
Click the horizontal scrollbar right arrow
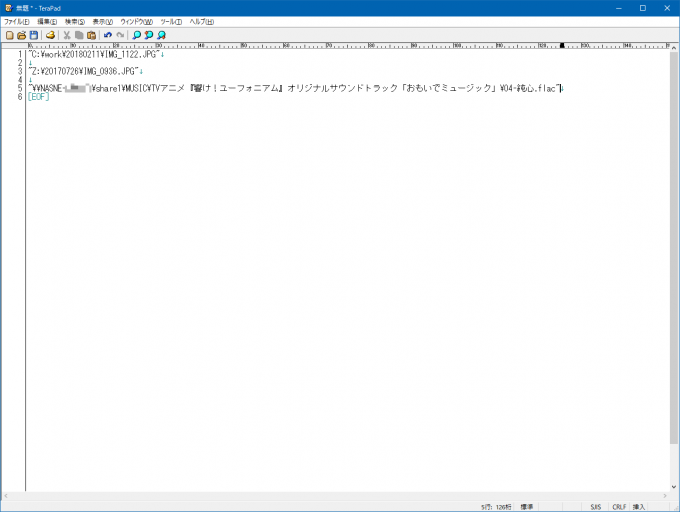(665, 496)
